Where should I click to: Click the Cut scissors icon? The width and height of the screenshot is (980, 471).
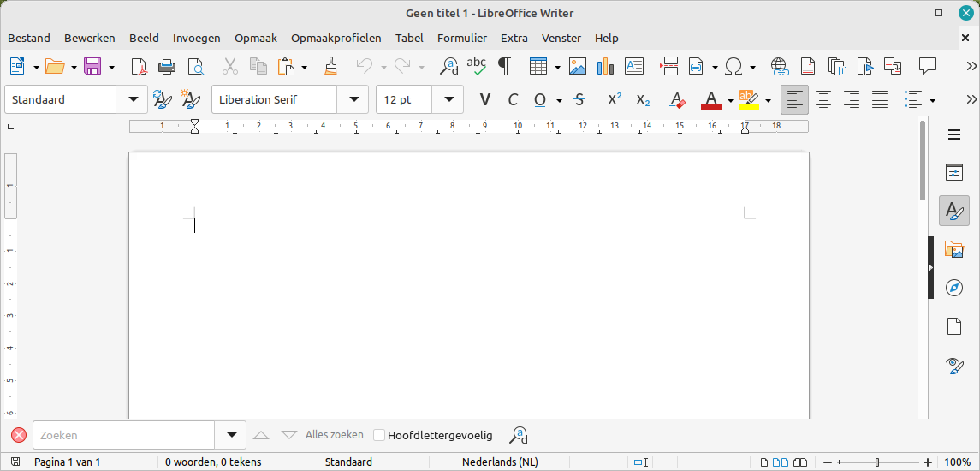point(230,66)
